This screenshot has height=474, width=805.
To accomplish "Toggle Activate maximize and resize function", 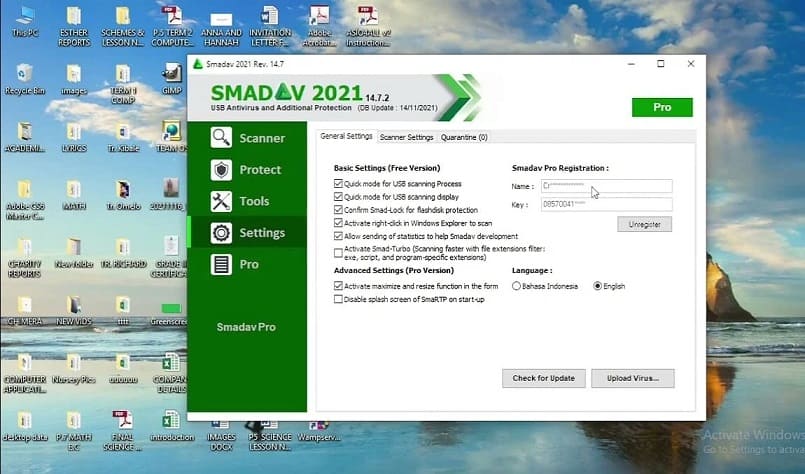I will (x=338, y=286).
